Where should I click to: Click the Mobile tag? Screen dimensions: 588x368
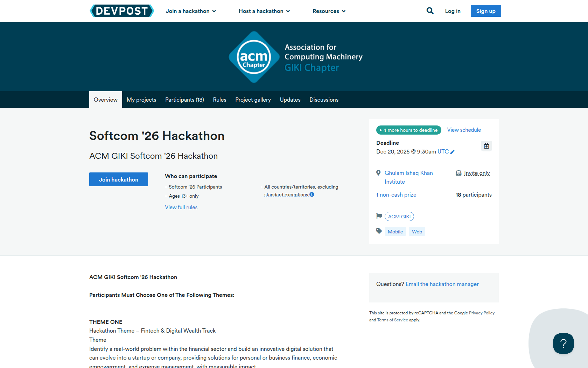pyautogui.click(x=395, y=232)
